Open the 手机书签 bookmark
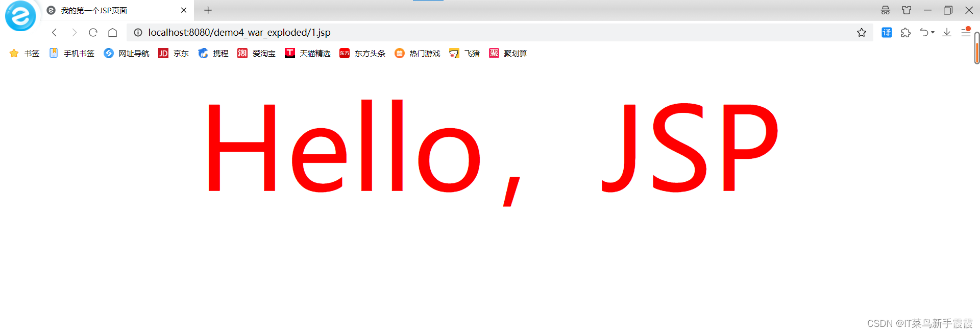This screenshot has width=980, height=333. tap(72, 53)
